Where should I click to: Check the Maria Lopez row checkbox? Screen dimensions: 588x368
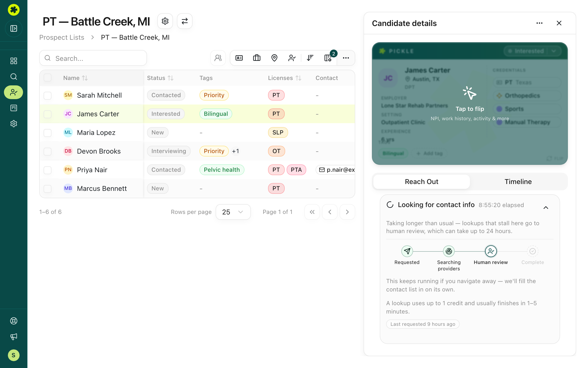[48, 133]
